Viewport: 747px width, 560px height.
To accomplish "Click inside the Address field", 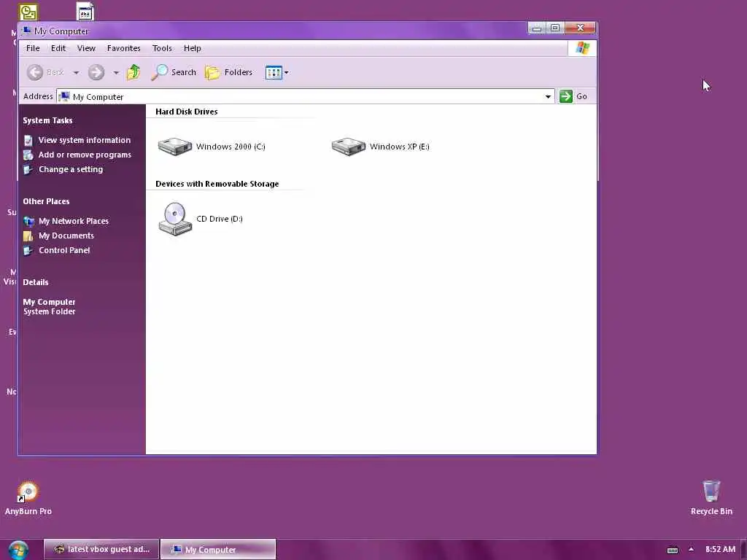I will [305, 97].
